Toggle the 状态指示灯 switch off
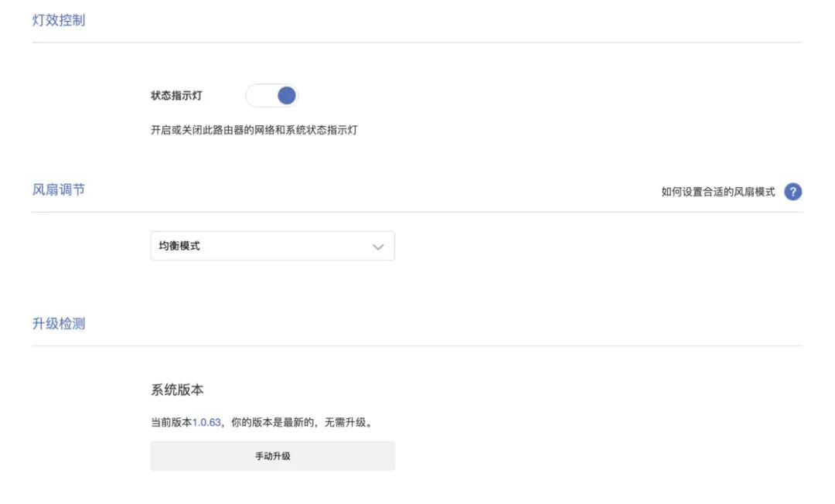The image size is (835, 504). click(271, 96)
